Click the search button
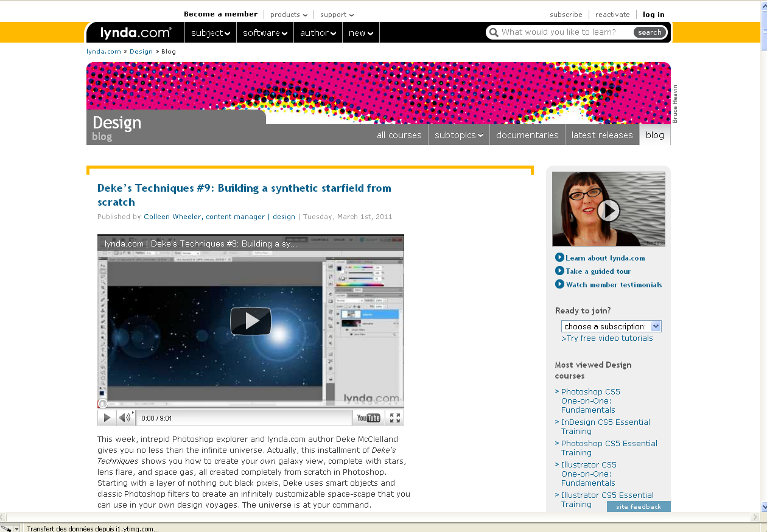767x532 pixels. tap(650, 32)
